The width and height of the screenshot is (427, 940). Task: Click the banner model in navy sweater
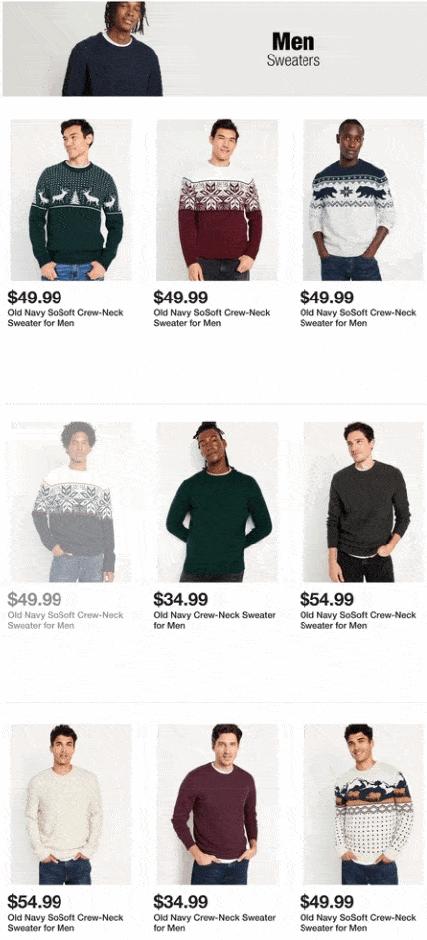tap(113, 49)
